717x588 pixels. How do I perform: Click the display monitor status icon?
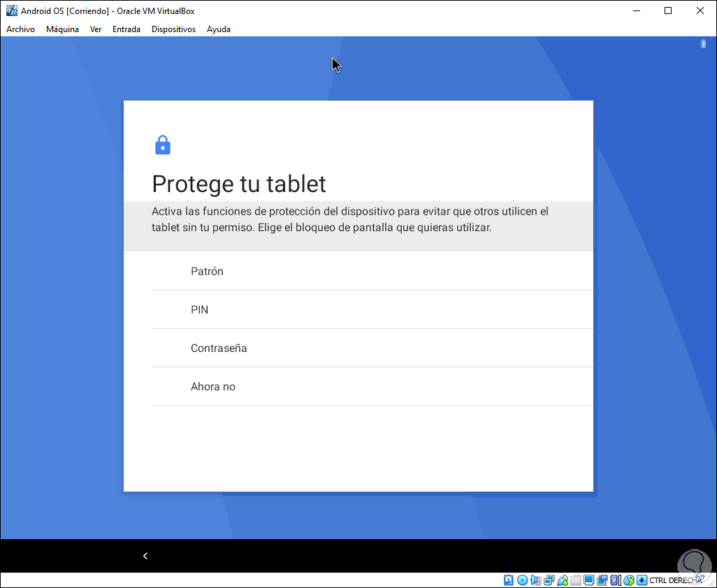click(589, 580)
